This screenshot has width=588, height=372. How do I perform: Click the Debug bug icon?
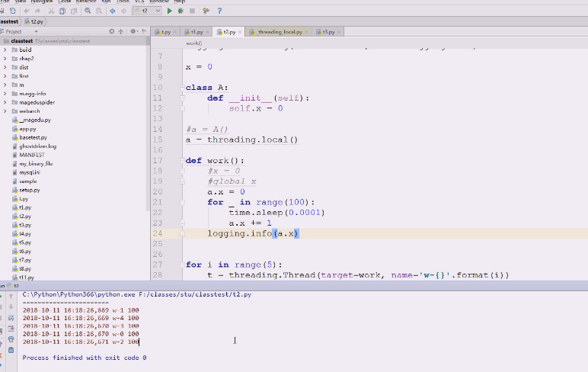pyautogui.click(x=181, y=11)
